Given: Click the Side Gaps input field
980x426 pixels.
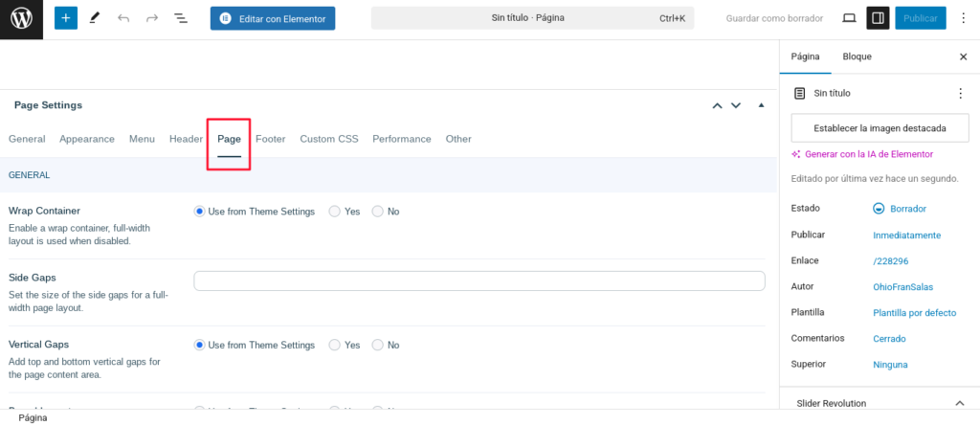Looking at the screenshot, I should tap(479, 280).
